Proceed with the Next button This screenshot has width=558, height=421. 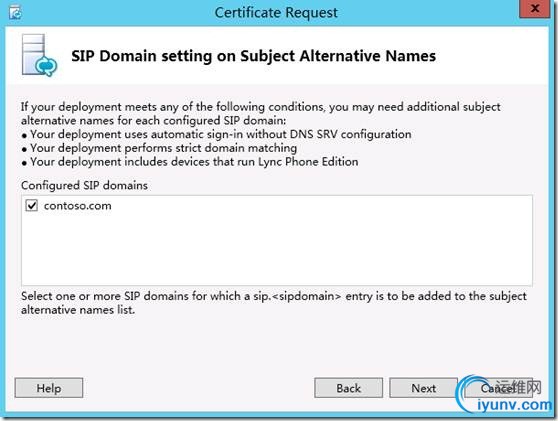click(x=423, y=388)
